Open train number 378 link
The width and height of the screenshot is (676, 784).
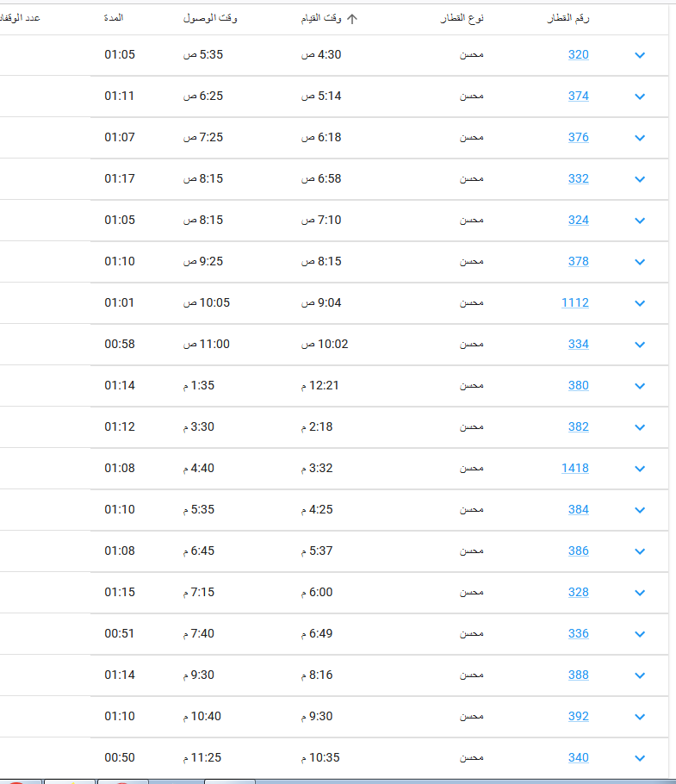578,261
